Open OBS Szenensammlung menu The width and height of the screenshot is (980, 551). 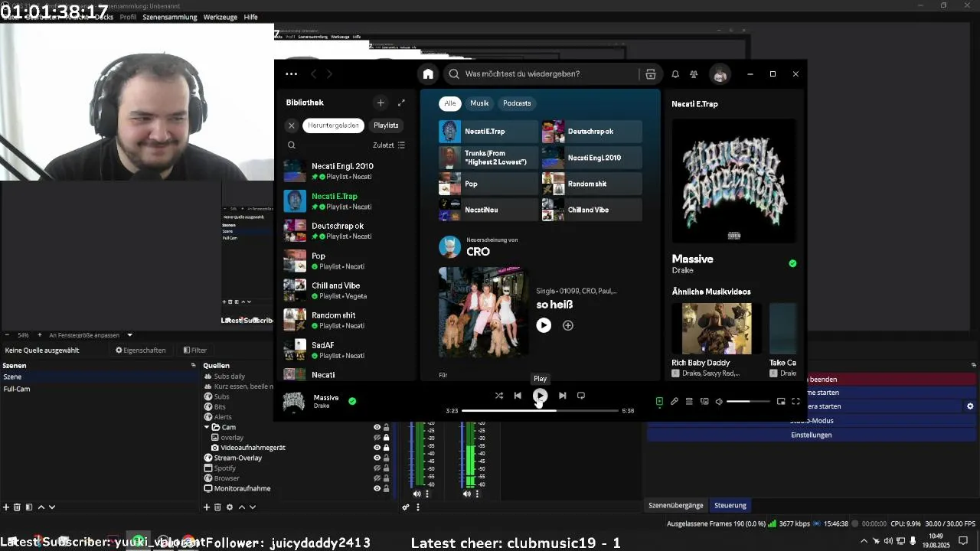coord(170,17)
